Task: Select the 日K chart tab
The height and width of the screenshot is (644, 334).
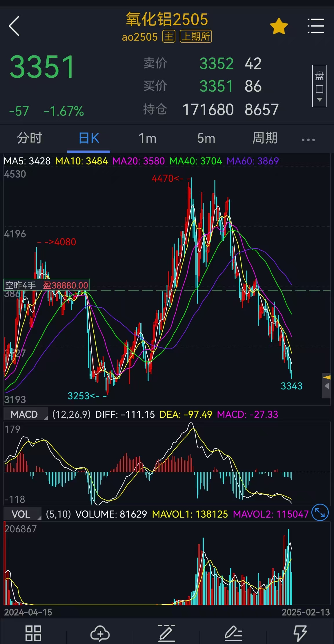Action: point(89,138)
